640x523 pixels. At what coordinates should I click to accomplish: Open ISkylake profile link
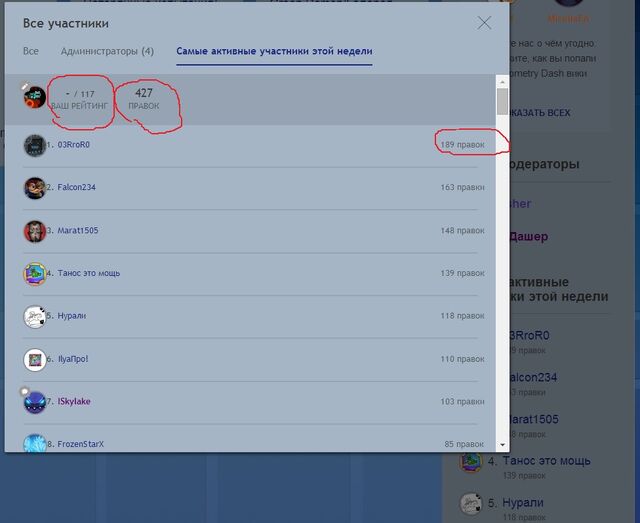(74, 401)
